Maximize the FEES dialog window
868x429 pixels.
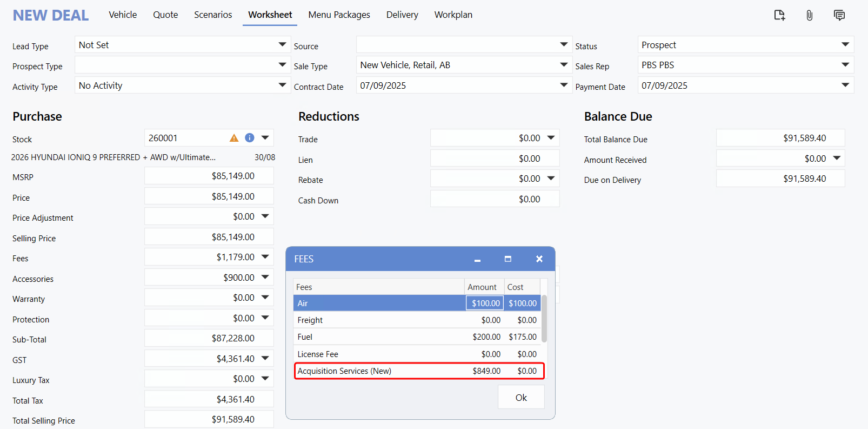click(x=508, y=259)
